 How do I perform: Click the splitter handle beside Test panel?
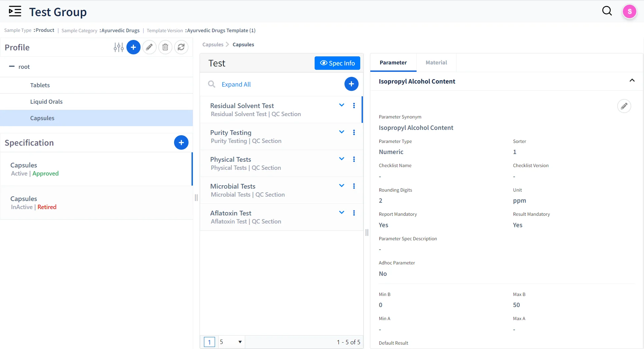(367, 233)
